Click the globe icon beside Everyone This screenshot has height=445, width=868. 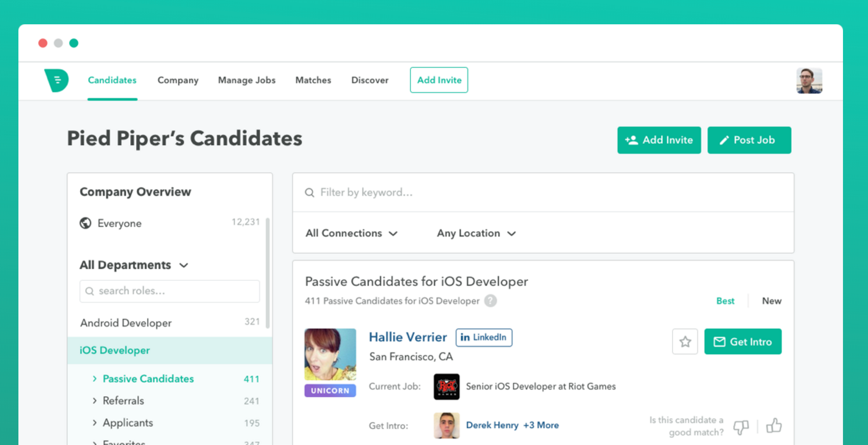tap(85, 223)
